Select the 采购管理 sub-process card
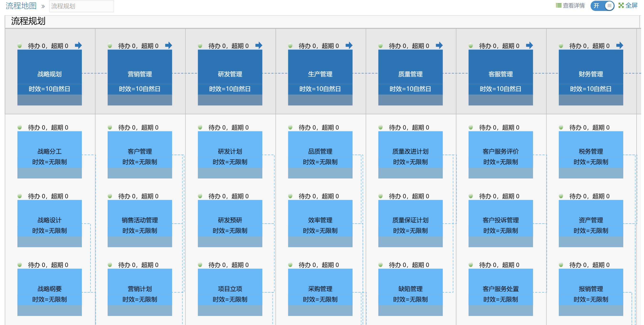Image resolution: width=644 pixels, height=325 pixels. (x=320, y=292)
